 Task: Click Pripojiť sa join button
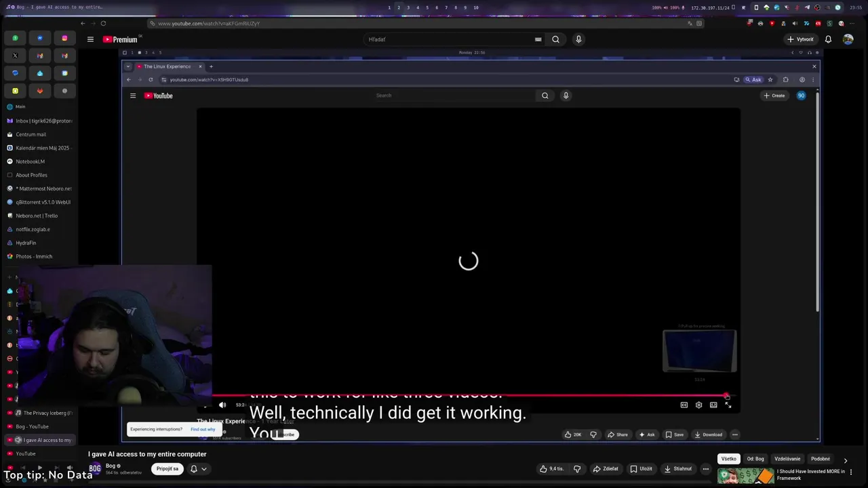167,468
